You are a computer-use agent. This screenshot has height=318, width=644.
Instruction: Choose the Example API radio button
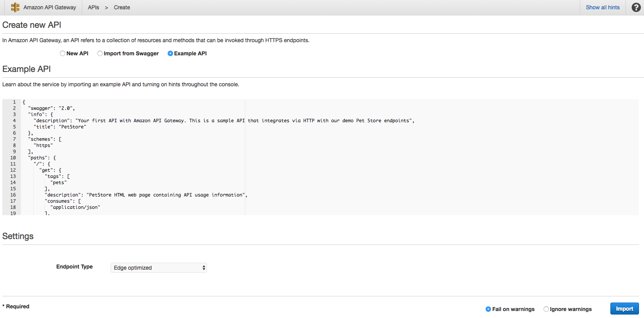[x=170, y=53]
